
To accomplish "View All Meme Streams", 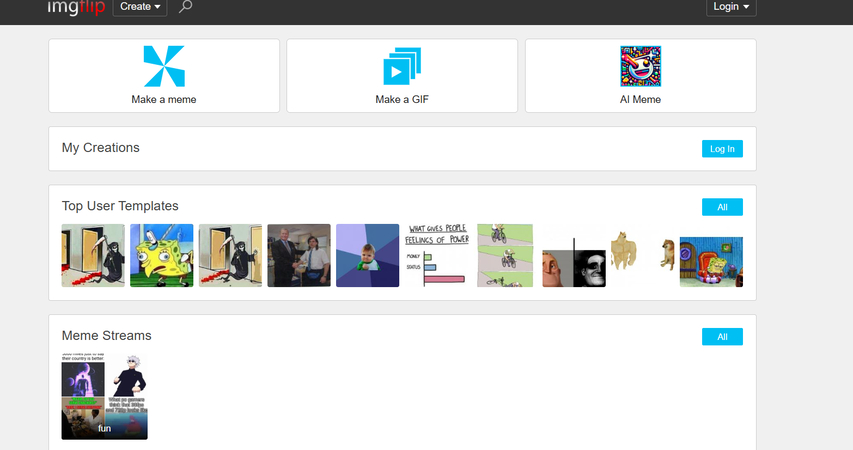I will (x=722, y=336).
